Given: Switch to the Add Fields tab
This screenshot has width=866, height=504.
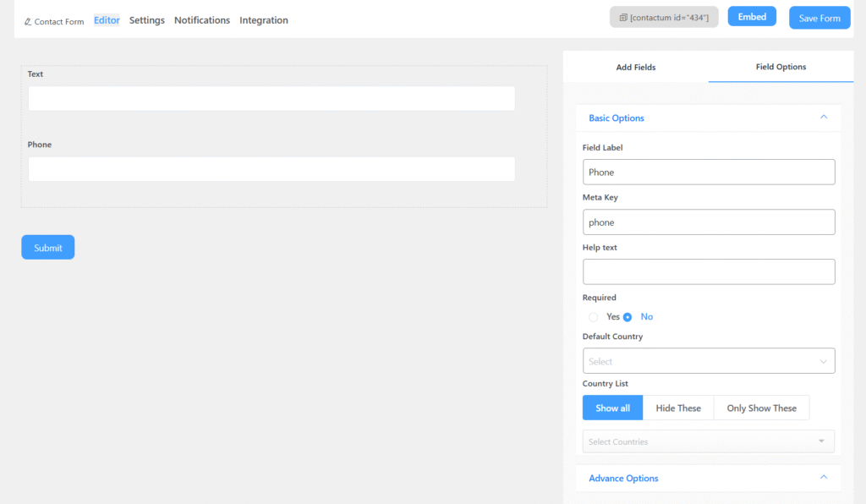Looking at the screenshot, I should coord(636,67).
